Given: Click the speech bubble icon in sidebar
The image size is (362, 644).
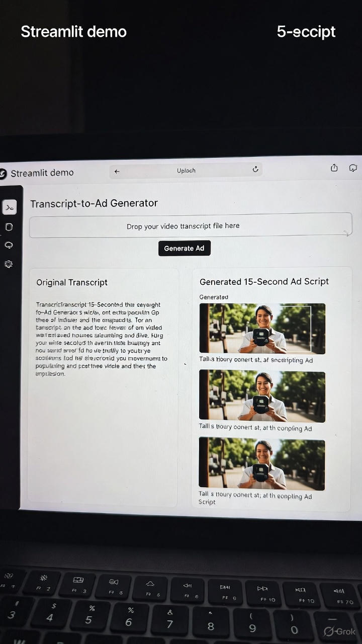Looking at the screenshot, I should 9,245.
